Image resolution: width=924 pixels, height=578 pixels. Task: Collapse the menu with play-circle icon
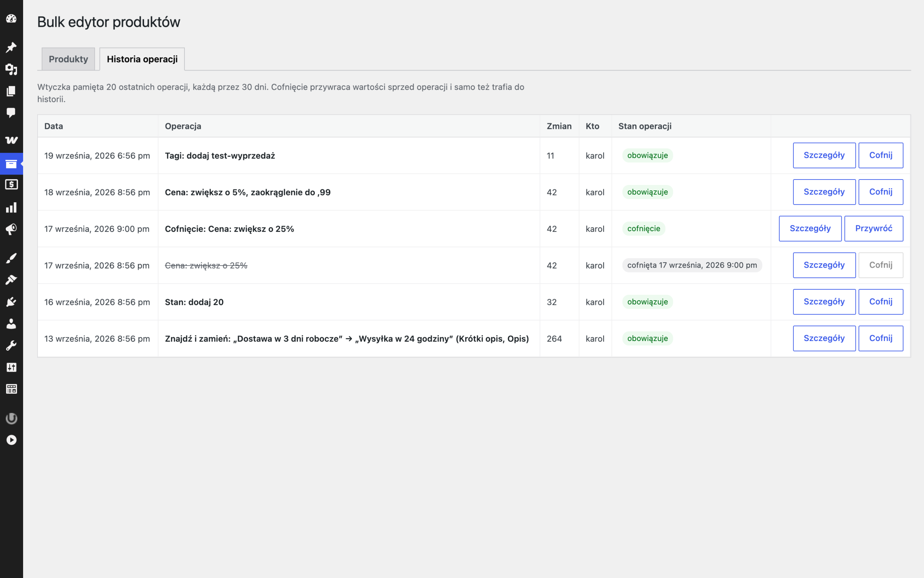tap(12, 440)
